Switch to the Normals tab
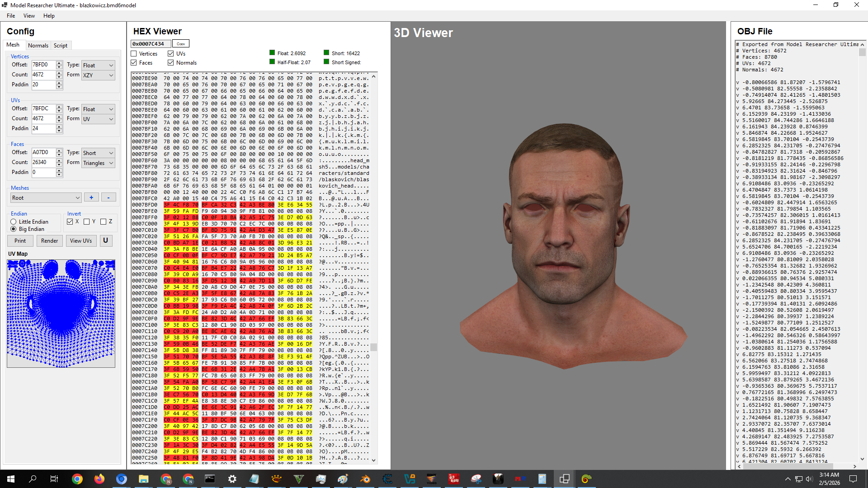Viewport: 868px width, 488px height. click(x=38, y=45)
